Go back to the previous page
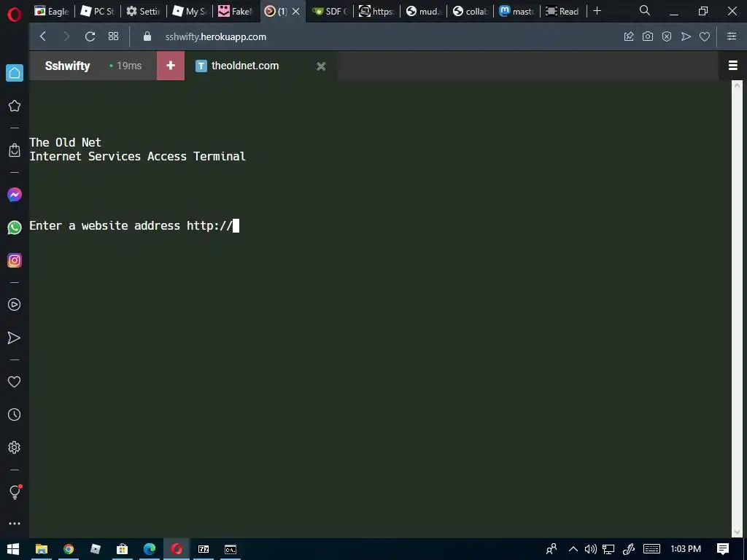 tap(43, 36)
